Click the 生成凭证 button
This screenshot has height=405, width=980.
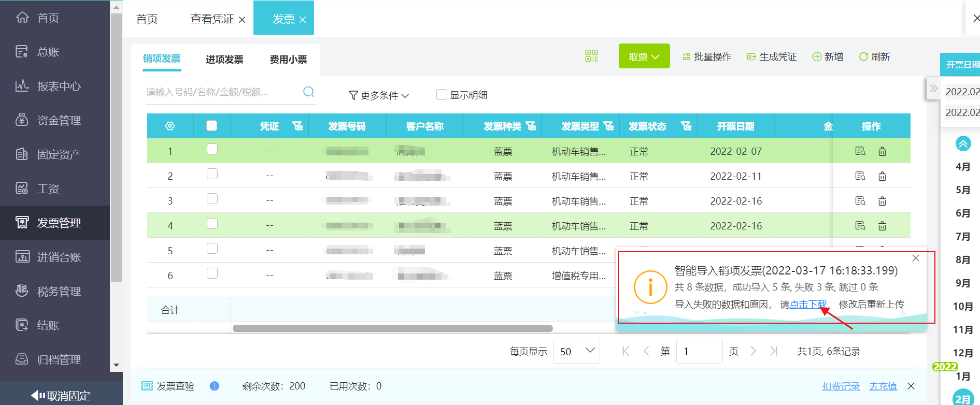772,56
